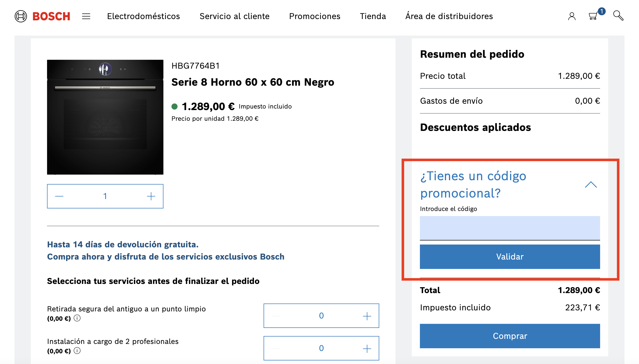Click the 'Precio total' label
This screenshot has width=639, height=364.
(x=443, y=76)
